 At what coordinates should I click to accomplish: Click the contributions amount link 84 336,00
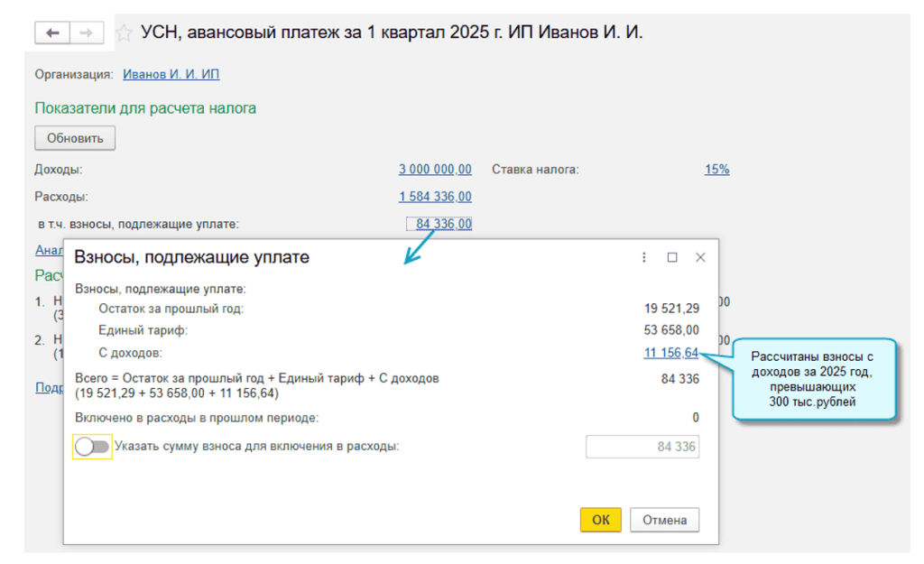[444, 224]
